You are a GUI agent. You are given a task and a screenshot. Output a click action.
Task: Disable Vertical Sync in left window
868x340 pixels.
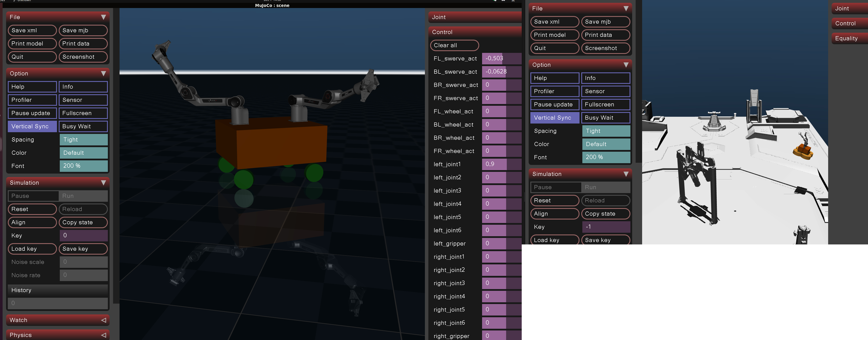32,127
